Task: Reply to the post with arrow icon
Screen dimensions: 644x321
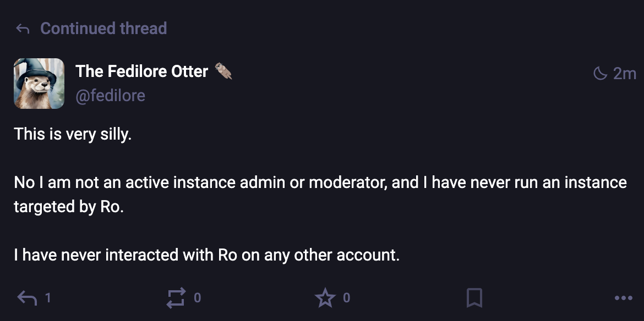Action: tap(28, 298)
